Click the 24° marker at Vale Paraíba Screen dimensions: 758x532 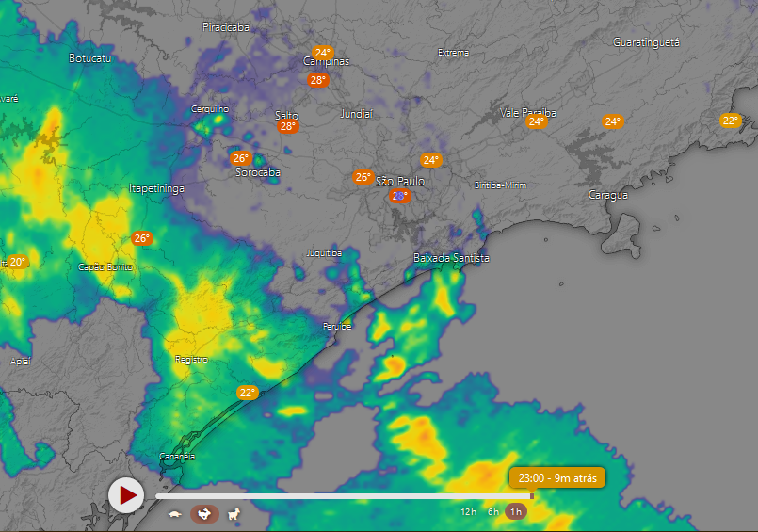pyautogui.click(x=536, y=121)
